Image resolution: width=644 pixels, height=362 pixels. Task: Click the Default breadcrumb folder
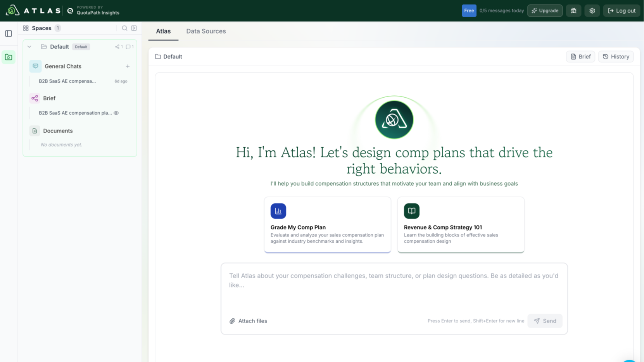tap(169, 57)
